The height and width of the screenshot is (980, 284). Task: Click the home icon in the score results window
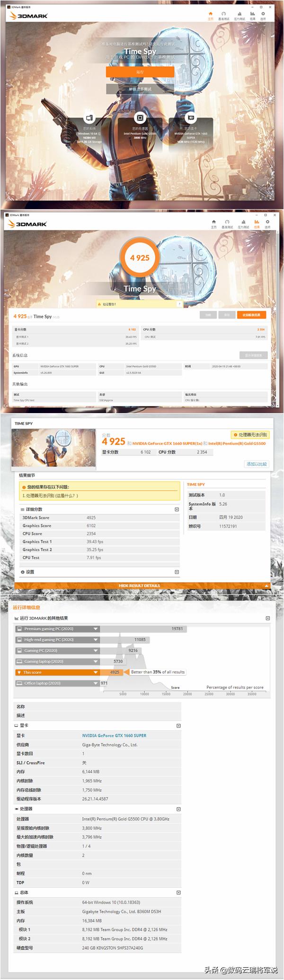213,221
